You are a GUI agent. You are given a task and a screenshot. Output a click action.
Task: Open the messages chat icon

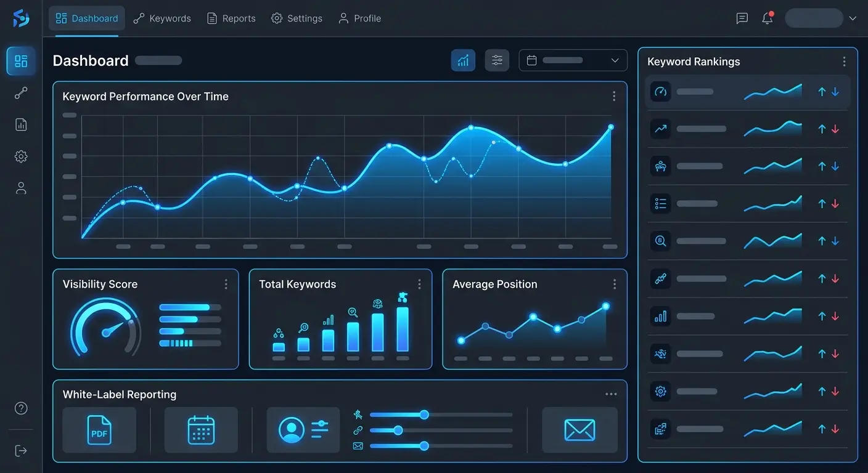[742, 18]
